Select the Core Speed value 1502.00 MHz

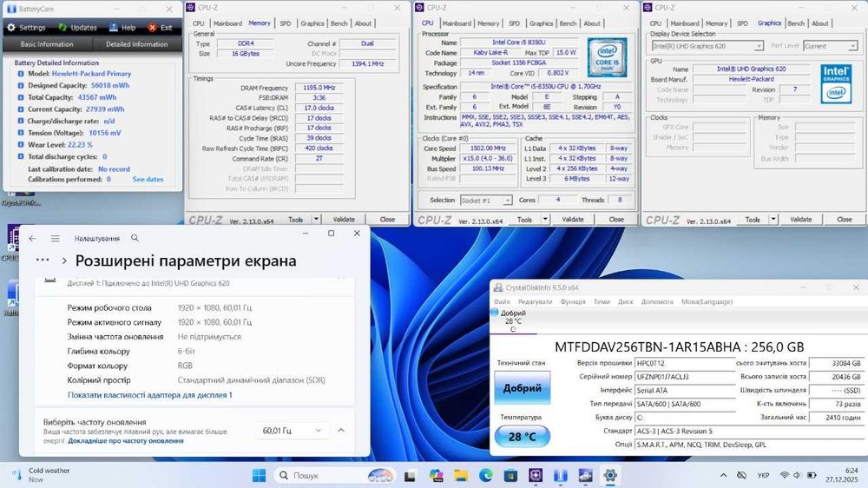[x=488, y=148]
